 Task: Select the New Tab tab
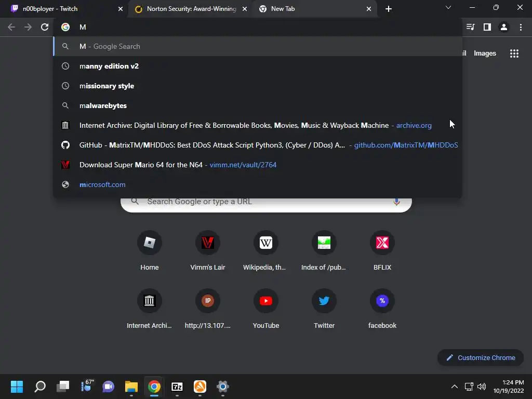click(315, 9)
